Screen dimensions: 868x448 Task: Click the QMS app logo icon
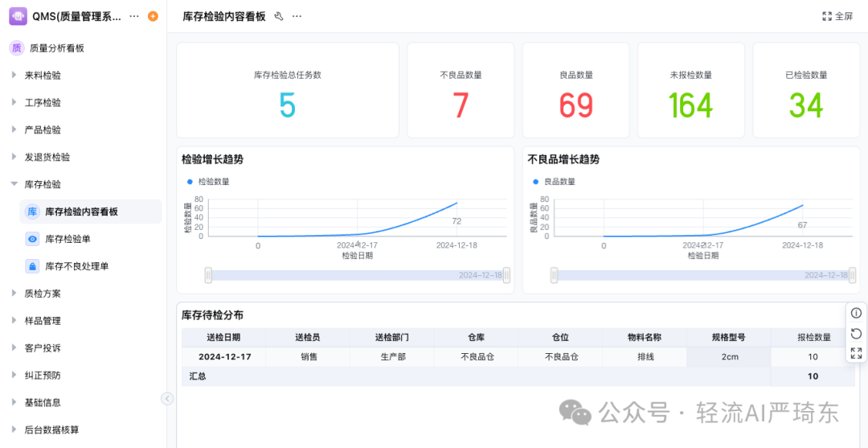coord(18,17)
